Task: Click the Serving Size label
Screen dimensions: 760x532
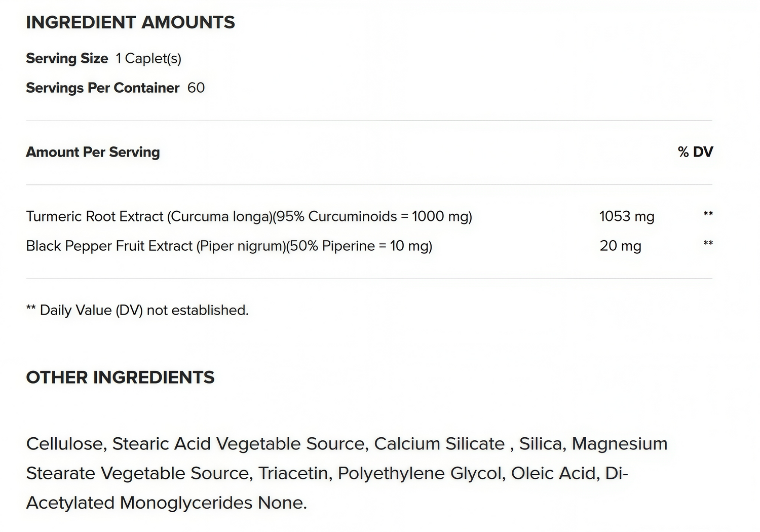Action: pos(67,58)
